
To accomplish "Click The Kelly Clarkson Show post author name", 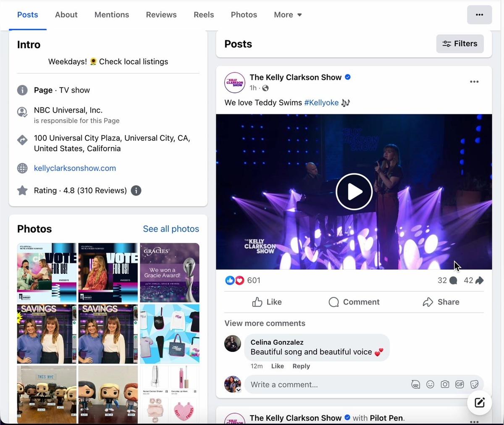I will coord(296,77).
